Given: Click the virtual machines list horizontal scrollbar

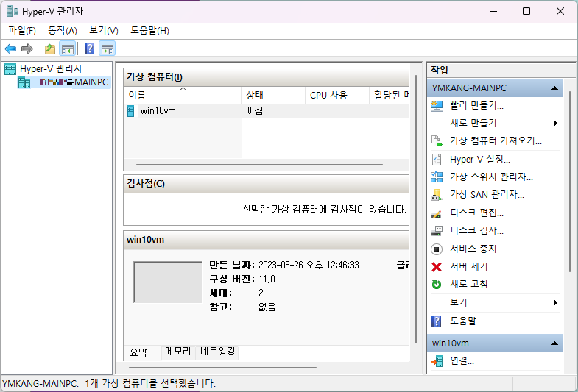Looking at the screenshot, I should pos(259,165).
